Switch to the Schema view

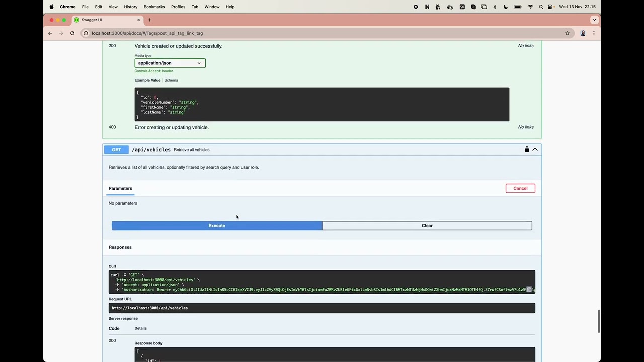[171, 80]
